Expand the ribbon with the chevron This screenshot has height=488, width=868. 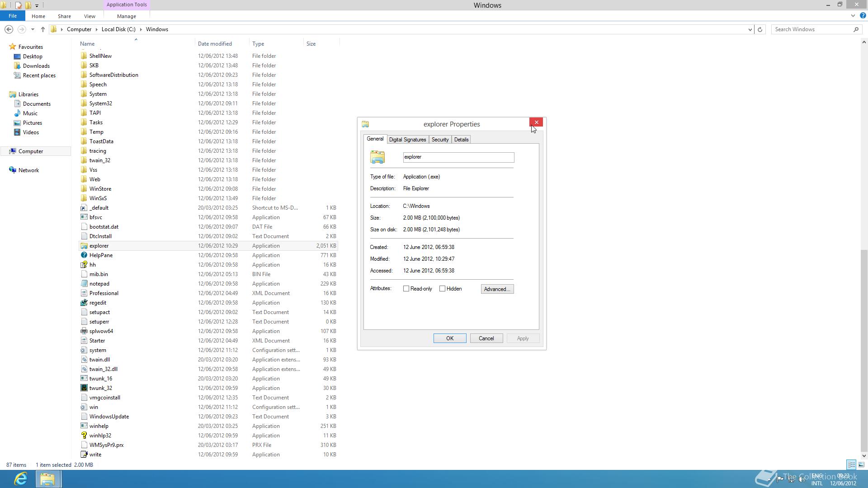(x=853, y=16)
